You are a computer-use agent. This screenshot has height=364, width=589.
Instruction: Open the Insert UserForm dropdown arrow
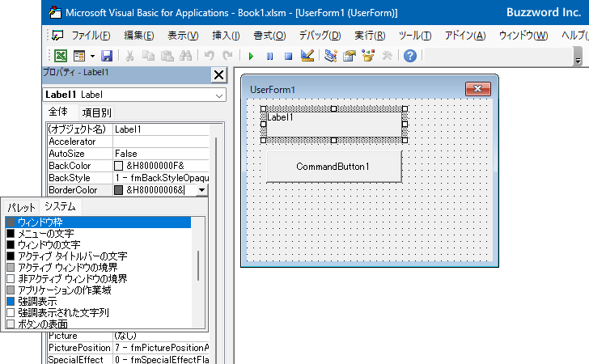pyautogui.click(x=92, y=57)
